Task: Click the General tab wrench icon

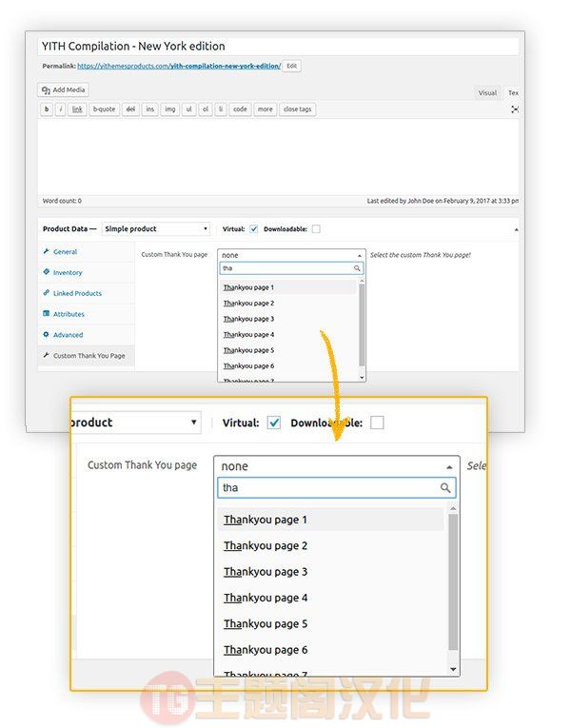Action: click(x=46, y=251)
